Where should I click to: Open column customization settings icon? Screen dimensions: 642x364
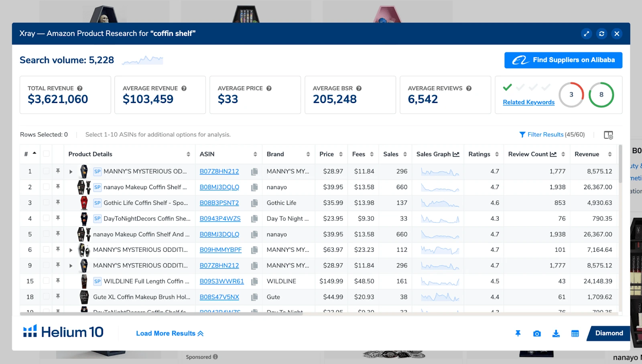(x=609, y=135)
